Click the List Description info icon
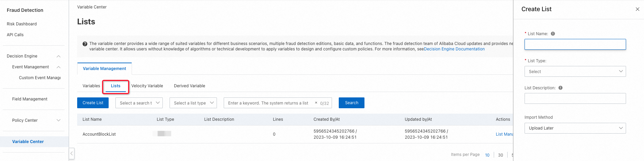644x161 pixels. (560, 88)
